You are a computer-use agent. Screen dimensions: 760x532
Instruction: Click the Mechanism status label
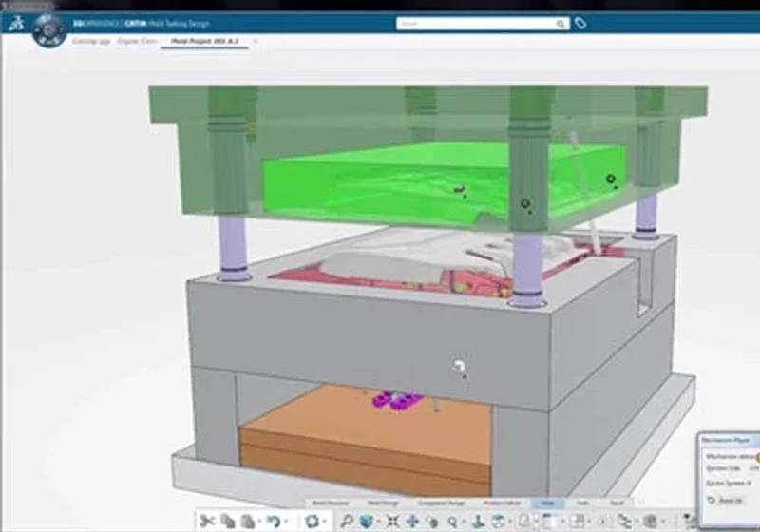point(729,456)
